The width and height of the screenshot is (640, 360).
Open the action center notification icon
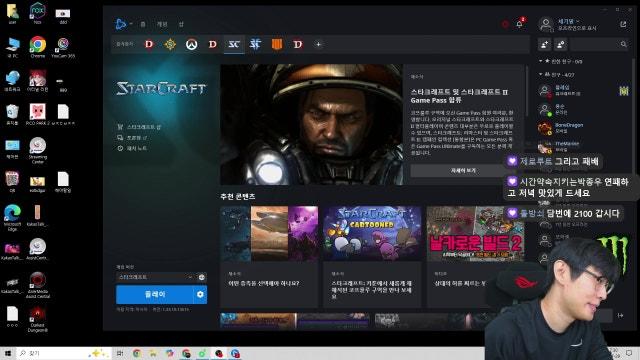click(x=629, y=353)
